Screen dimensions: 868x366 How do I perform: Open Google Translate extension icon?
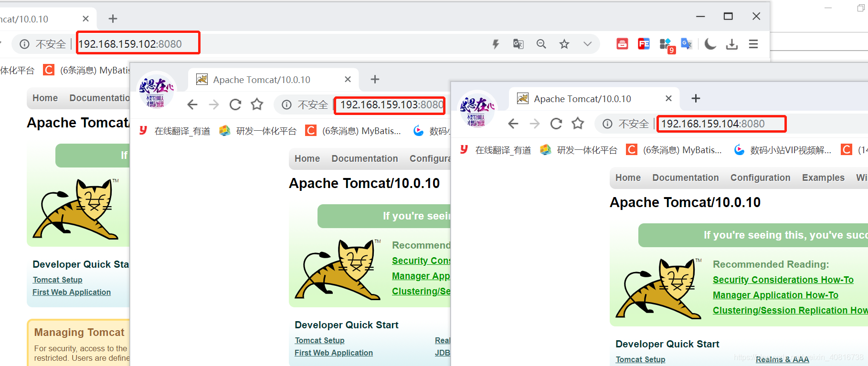pos(687,44)
